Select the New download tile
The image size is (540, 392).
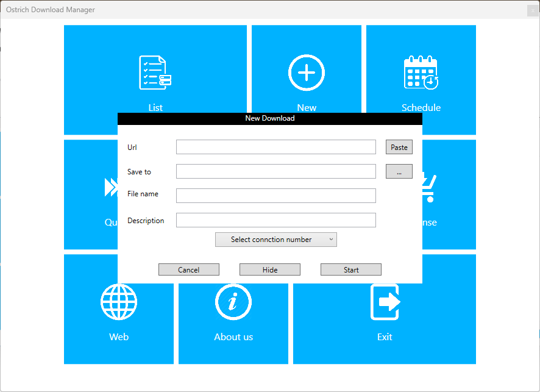tap(306, 72)
